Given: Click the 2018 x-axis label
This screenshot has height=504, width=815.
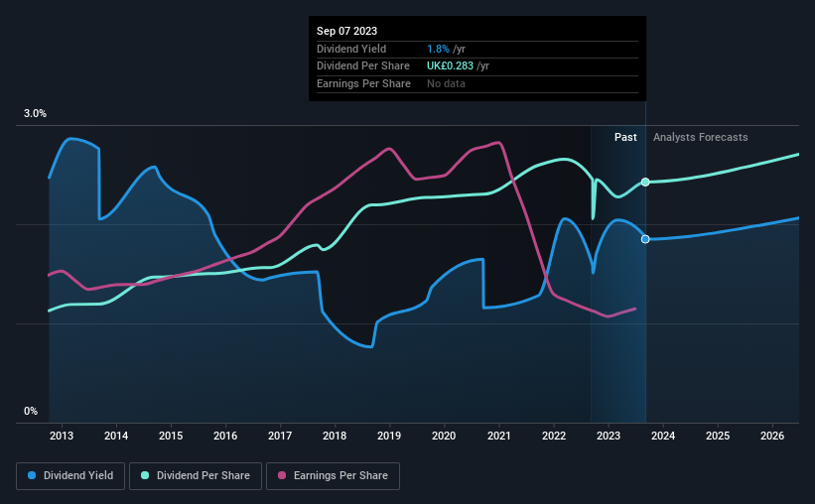Looking at the screenshot, I should 335,436.
